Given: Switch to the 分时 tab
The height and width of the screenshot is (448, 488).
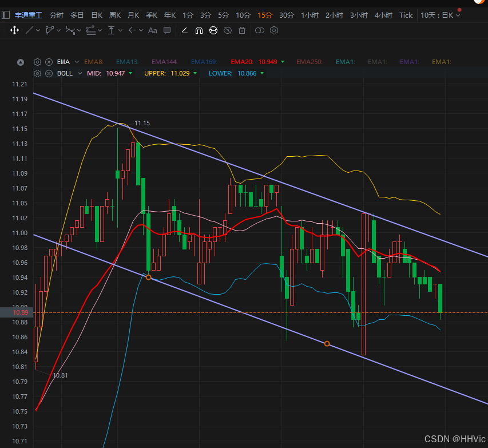Looking at the screenshot, I should [x=56, y=15].
